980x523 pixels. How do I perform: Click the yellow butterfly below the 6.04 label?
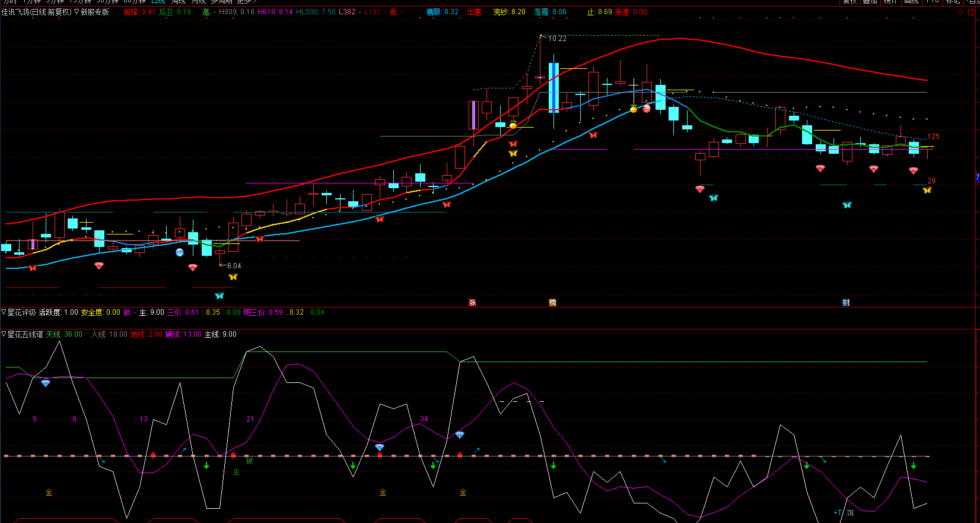pyautogui.click(x=233, y=277)
